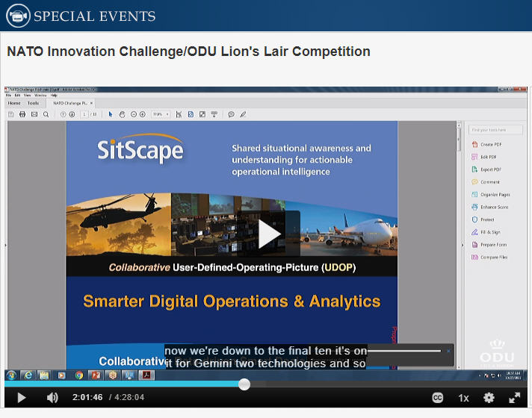This screenshot has height=418, width=532.
Task: Click the highlighter pen icon
Action: coord(243,114)
